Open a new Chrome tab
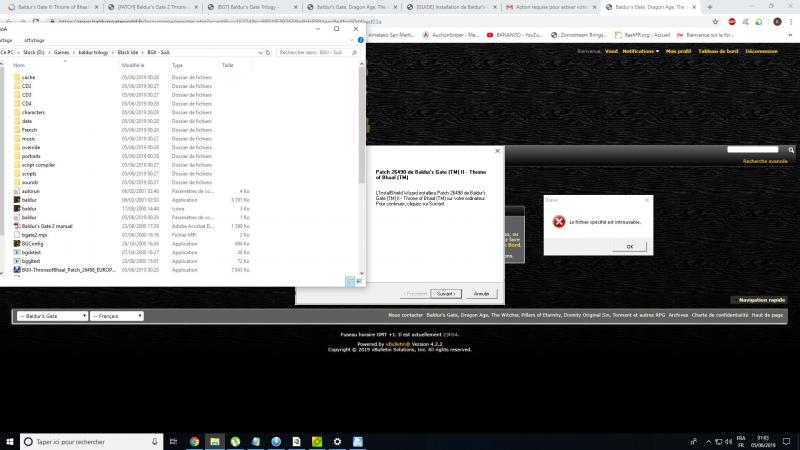Image resolution: width=800 pixels, height=450 pixels. (710, 7)
